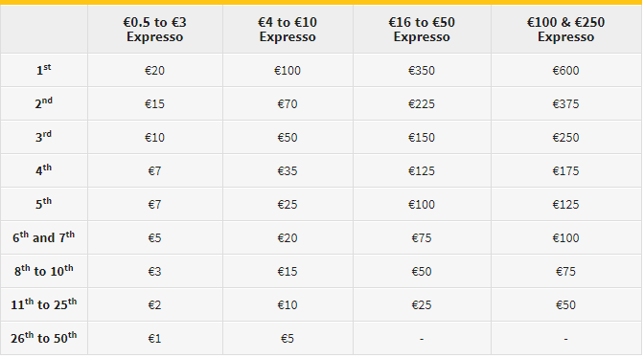
Task: Click the €175 fourth place prize
Action: click(x=566, y=171)
